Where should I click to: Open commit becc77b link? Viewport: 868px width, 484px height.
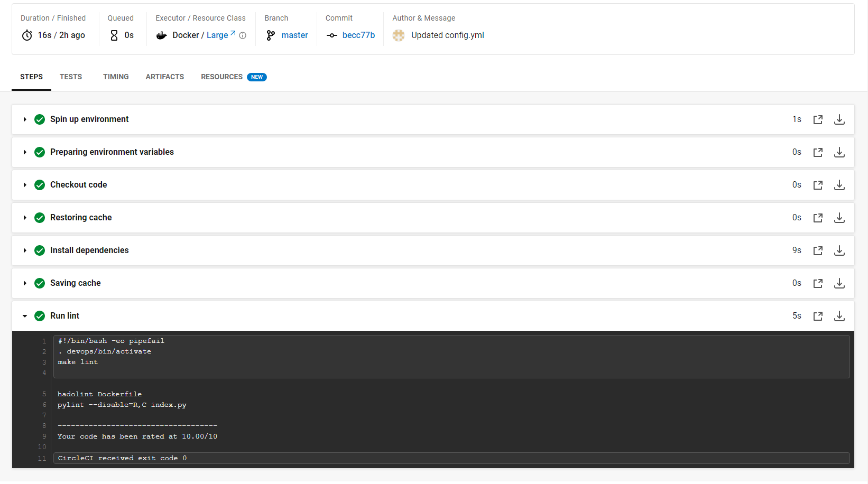click(358, 35)
